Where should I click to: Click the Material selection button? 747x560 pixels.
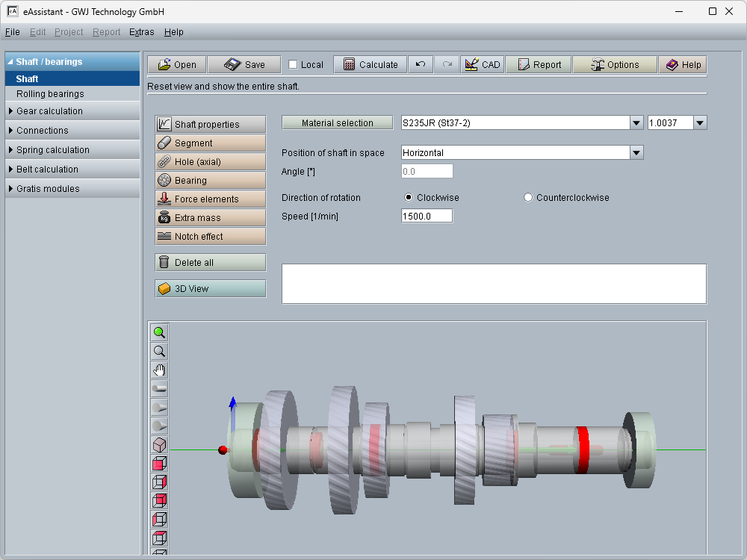point(337,123)
